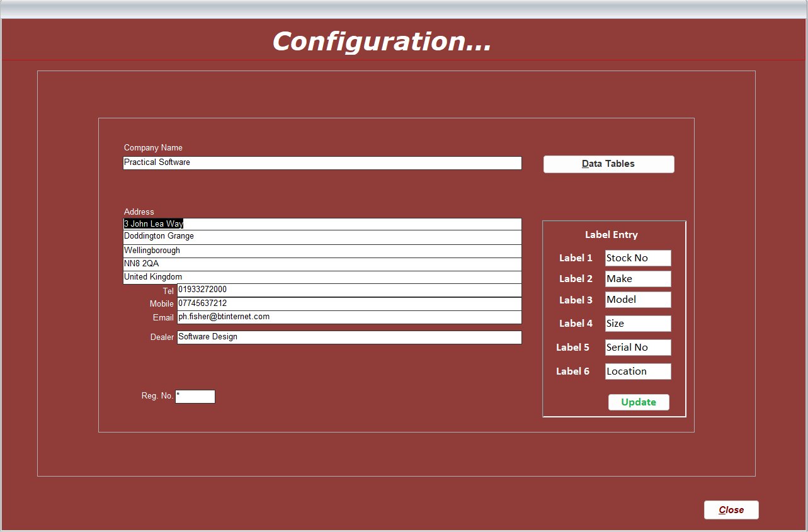808x532 pixels.
Task: Click the address line containing '3 John Lea Way'
Action: [322, 224]
